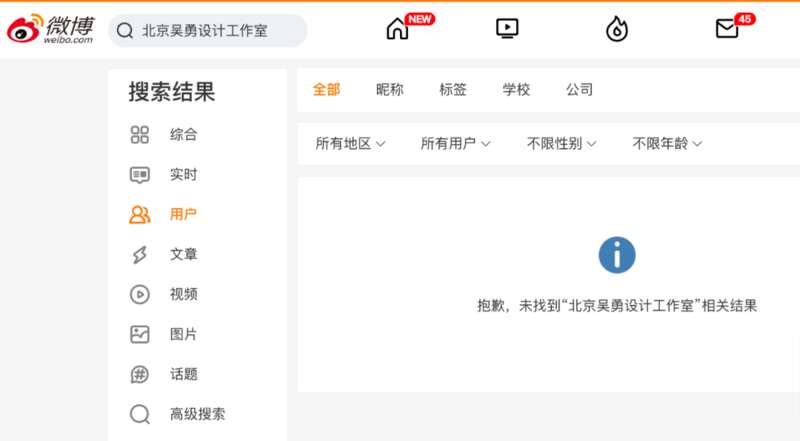Select 视频 in sidebar

point(183,295)
